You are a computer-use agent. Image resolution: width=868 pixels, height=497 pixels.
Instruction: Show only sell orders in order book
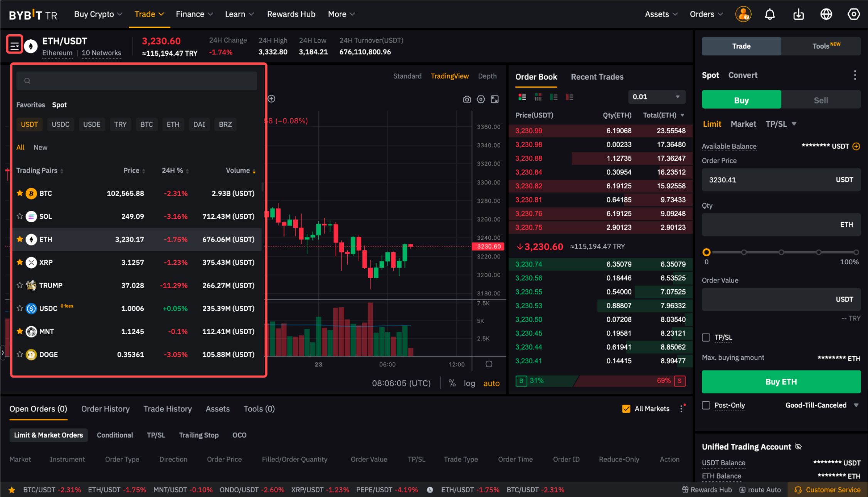pos(569,97)
